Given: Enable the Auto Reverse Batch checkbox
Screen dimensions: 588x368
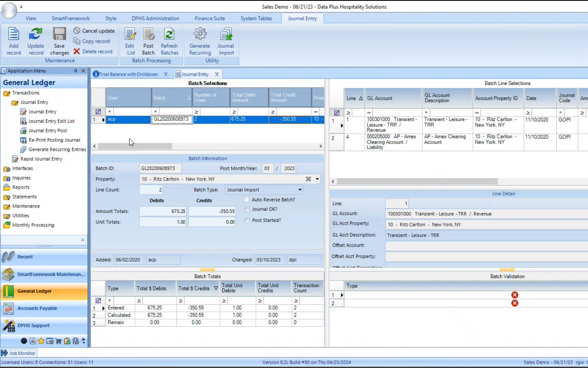Looking at the screenshot, I should [x=247, y=200].
